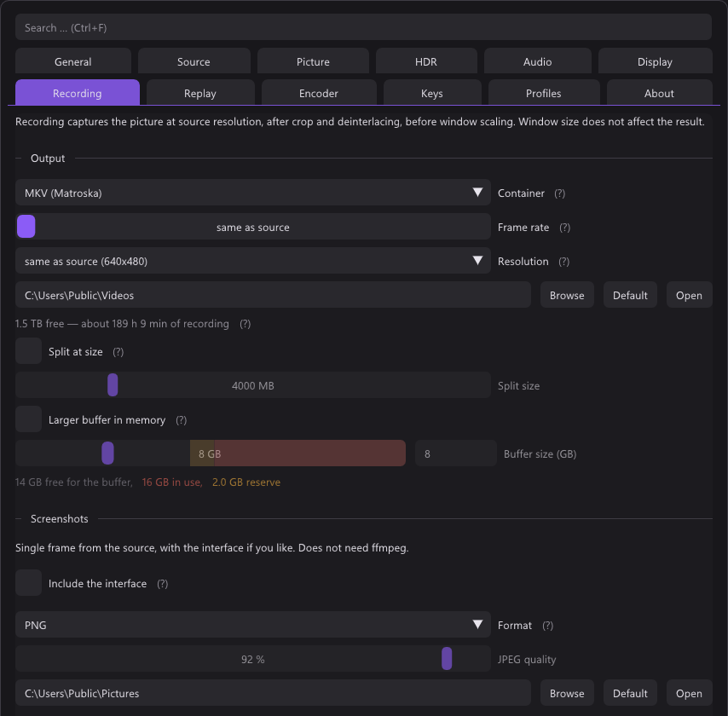The image size is (728, 716).
Task: Click the Output section heading
Action: [48, 159]
